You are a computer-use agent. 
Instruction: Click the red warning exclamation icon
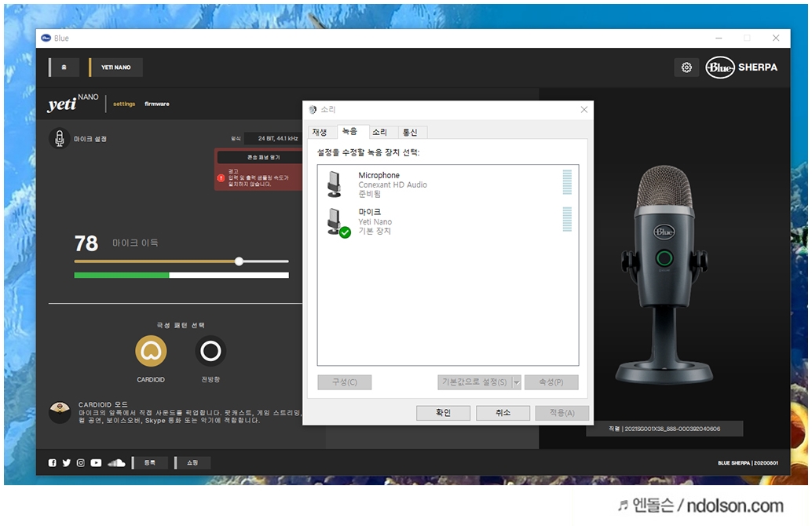pyautogui.click(x=221, y=178)
